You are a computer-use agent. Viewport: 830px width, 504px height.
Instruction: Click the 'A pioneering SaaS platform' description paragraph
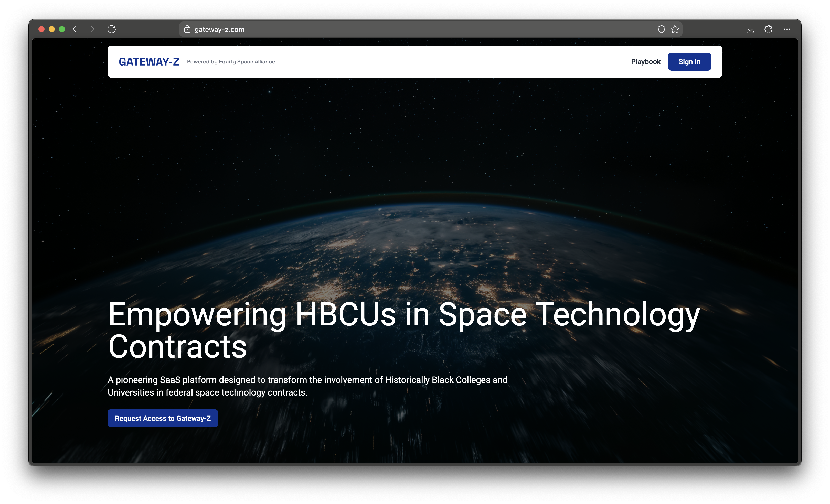point(307,386)
